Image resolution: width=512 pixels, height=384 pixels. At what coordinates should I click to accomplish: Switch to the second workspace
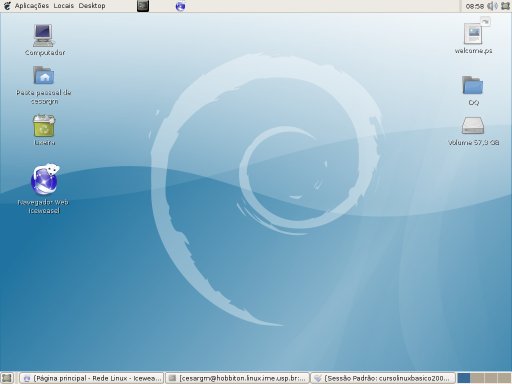pyautogui.click(x=477, y=378)
